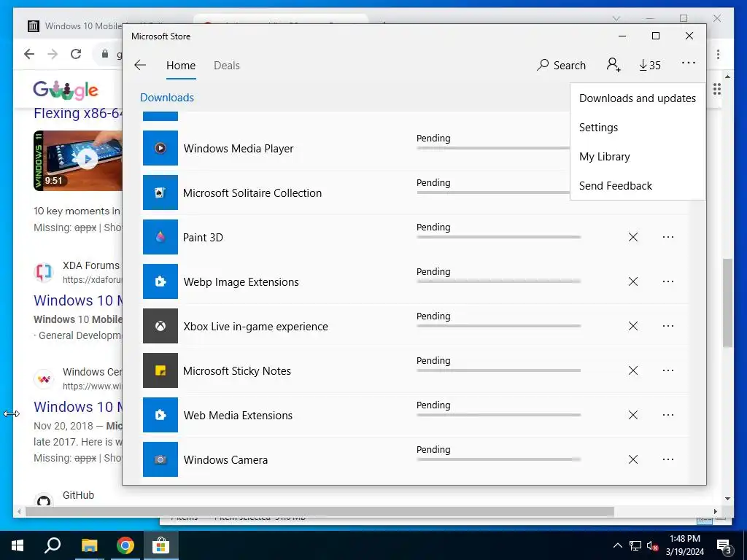The width and height of the screenshot is (747, 560).
Task: Open the Google apps grid in Chrome
Action: pyautogui.click(x=717, y=89)
